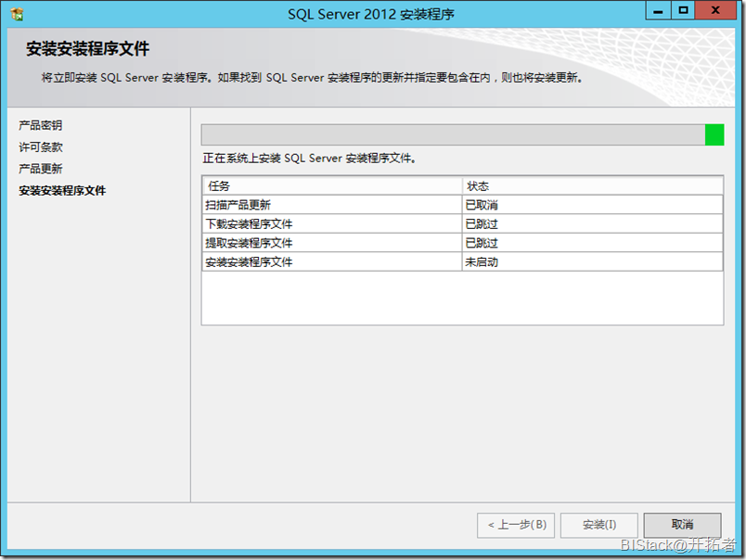Select the 安装安装程序文件 task cell in table
The height and width of the screenshot is (560, 746).
click(332, 262)
